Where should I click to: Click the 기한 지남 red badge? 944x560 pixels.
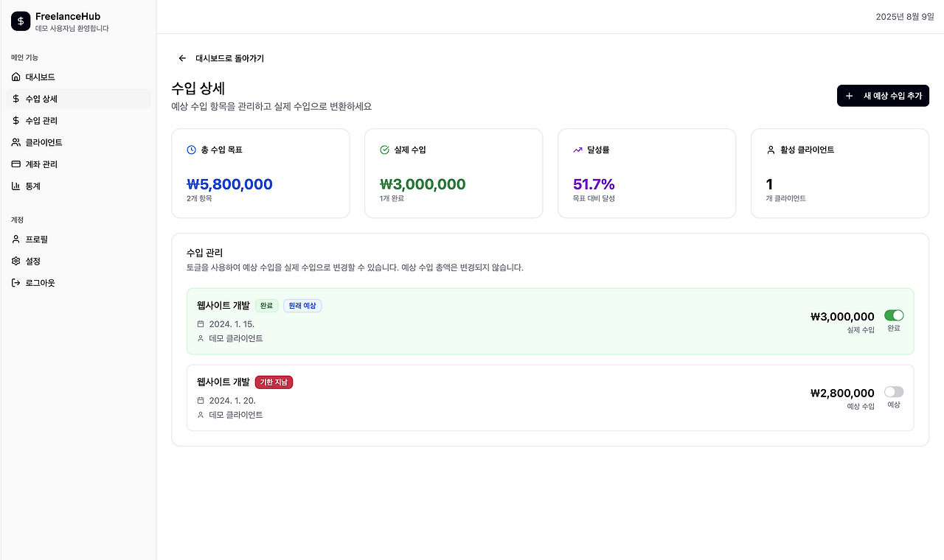274,382
